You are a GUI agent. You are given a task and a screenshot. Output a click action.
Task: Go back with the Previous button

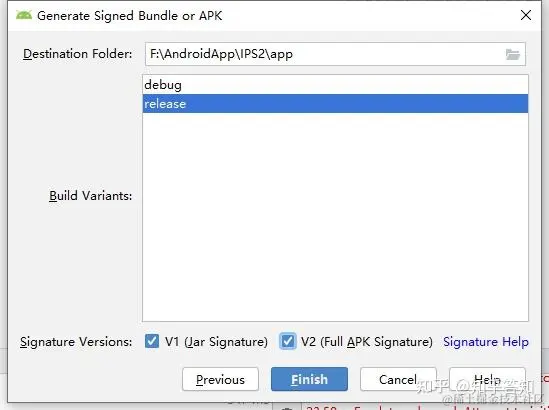[220, 379]
